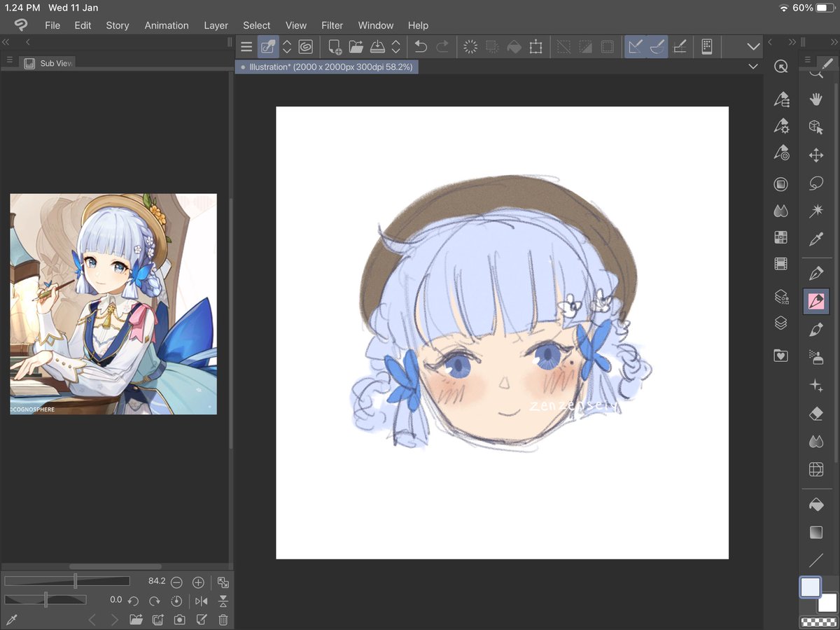The width and height of the screenshot is (840, 630).
Task: Select the Blend tool
Action: tap(816, 441)
